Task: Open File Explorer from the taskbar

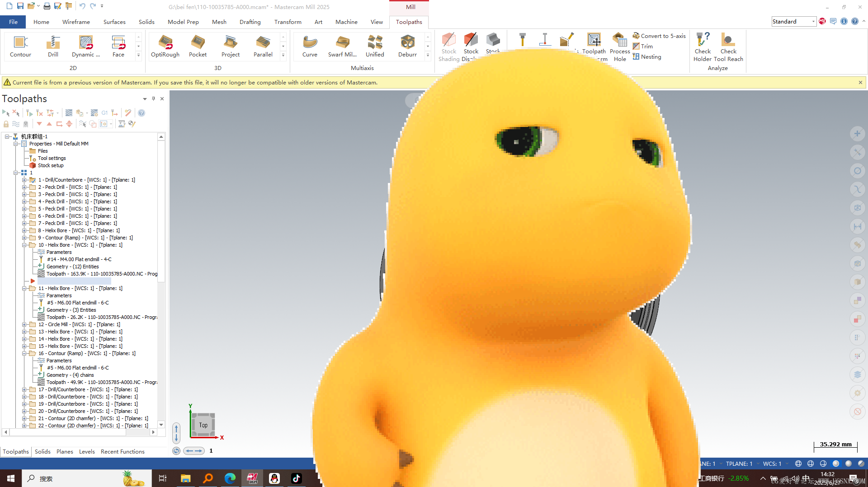Action: pos(185,478)
